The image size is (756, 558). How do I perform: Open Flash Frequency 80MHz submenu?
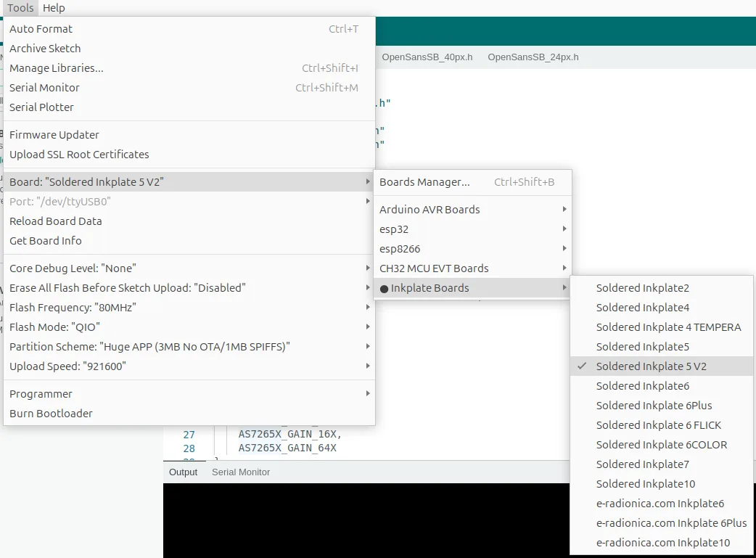[x=73, y=308]
